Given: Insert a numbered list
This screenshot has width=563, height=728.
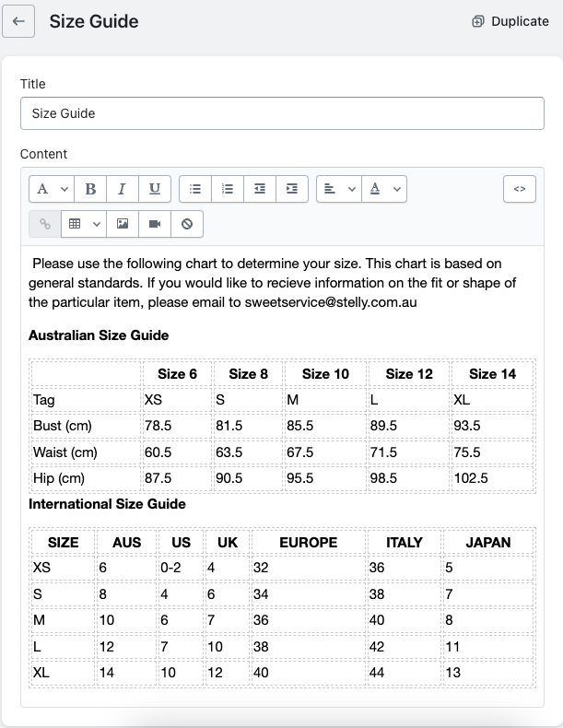Looking at the screenshot, I should [x=228, y=189].
